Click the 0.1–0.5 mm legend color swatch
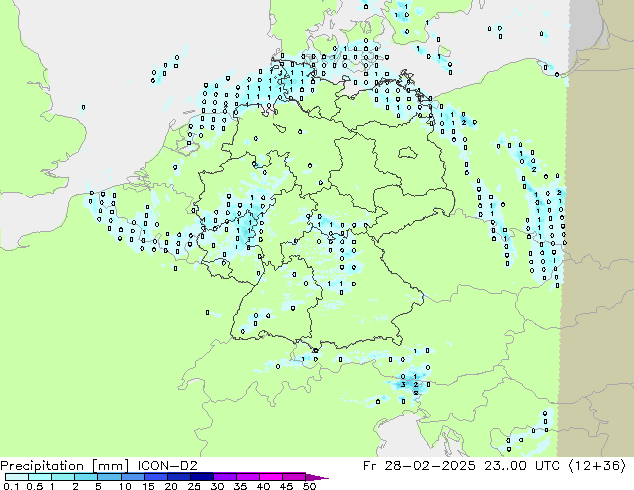The height and width of the screenshot is (490, 634). pyautogui.click(x=17, y=477)
